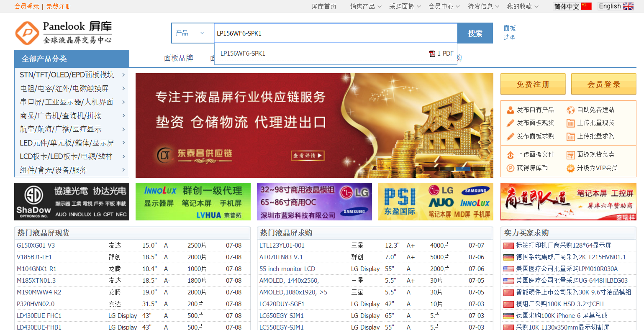644x330 pixels.
Task: Click 上传批量求购 list icon
Action: (x=570, y=136)
